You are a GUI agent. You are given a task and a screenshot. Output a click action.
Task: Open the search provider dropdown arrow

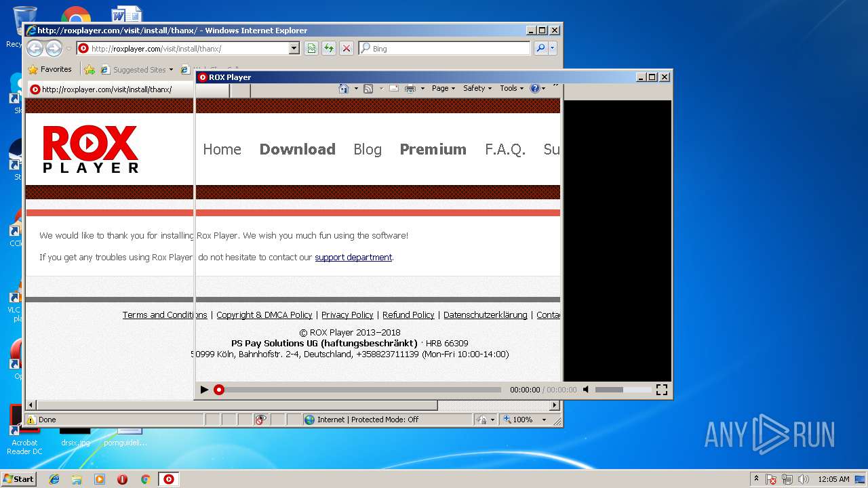552,48
